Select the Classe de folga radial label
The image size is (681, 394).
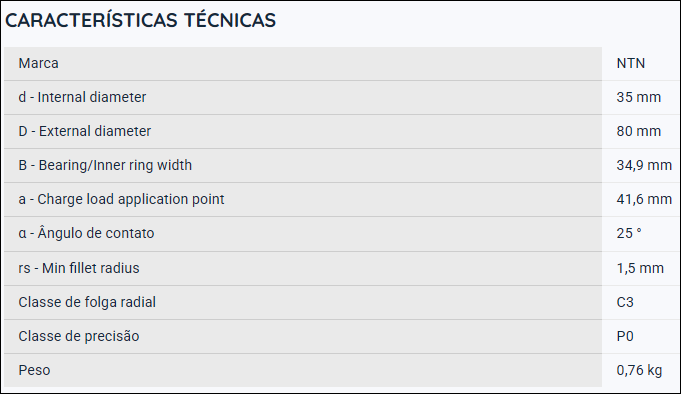[x=87, y=302]
